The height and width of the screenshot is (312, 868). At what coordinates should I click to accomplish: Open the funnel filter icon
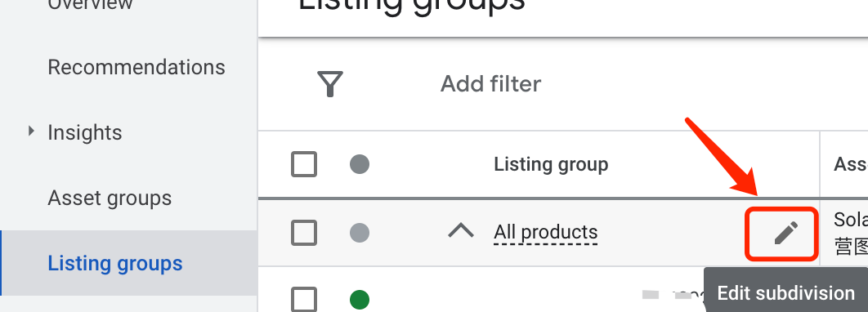[330, 84]
